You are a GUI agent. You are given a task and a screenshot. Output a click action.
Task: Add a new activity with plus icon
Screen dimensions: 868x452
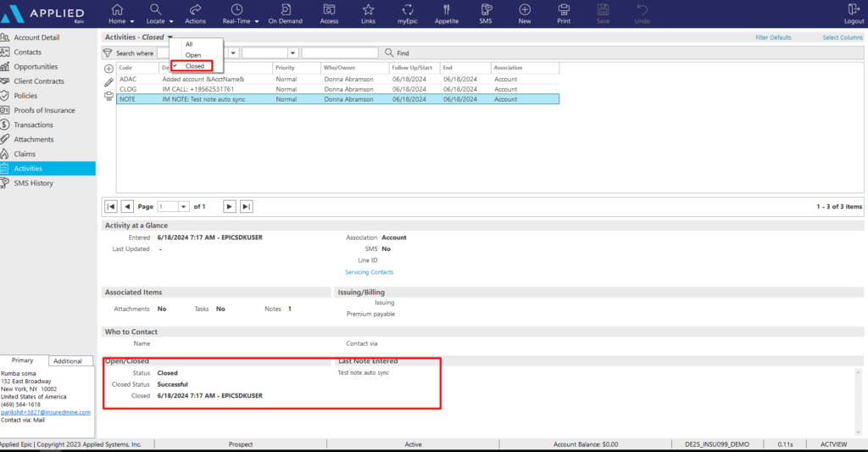tap(109, 69)
